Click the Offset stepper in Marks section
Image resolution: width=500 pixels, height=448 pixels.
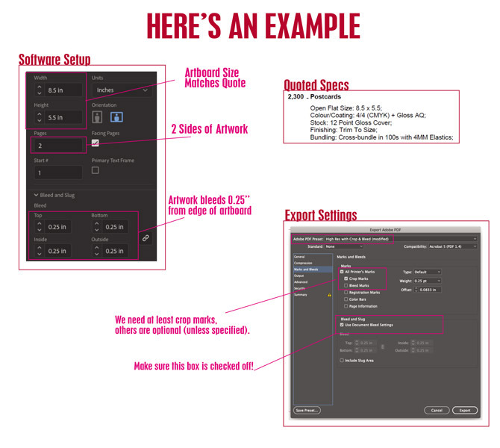[x=416, y=289]
